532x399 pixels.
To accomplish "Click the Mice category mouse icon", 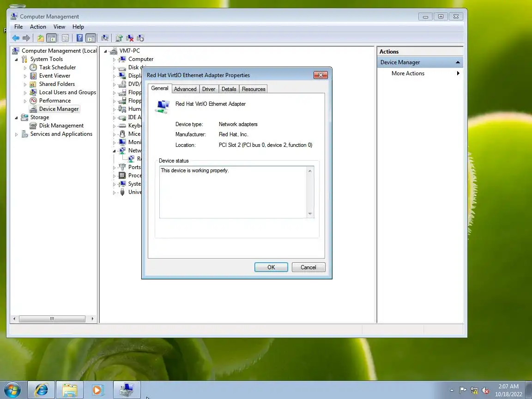I will tap(122, 133).
